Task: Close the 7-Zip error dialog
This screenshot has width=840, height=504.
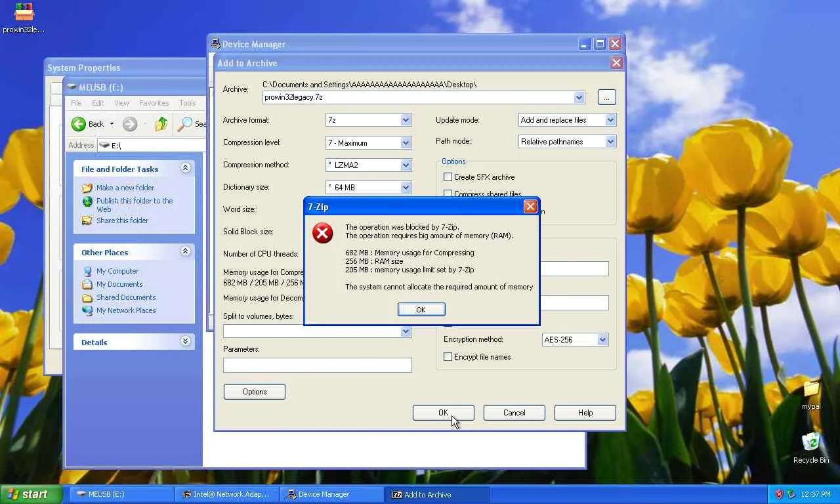Action: [530, 207]
